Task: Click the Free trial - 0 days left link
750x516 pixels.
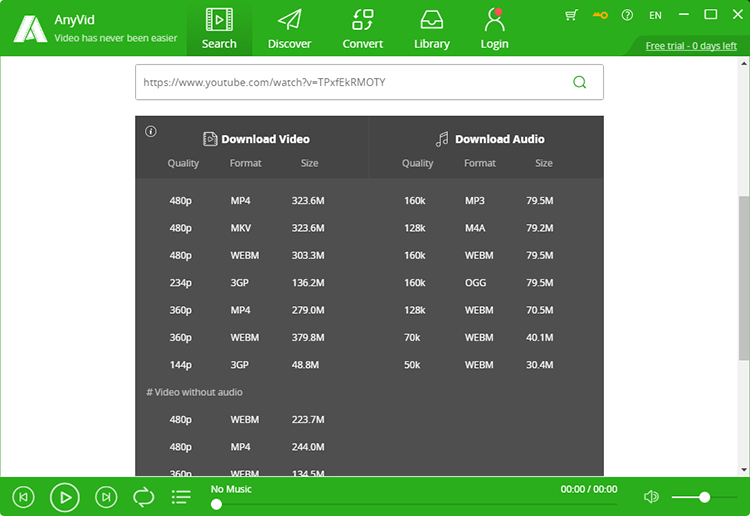Action: click(691, 46)
